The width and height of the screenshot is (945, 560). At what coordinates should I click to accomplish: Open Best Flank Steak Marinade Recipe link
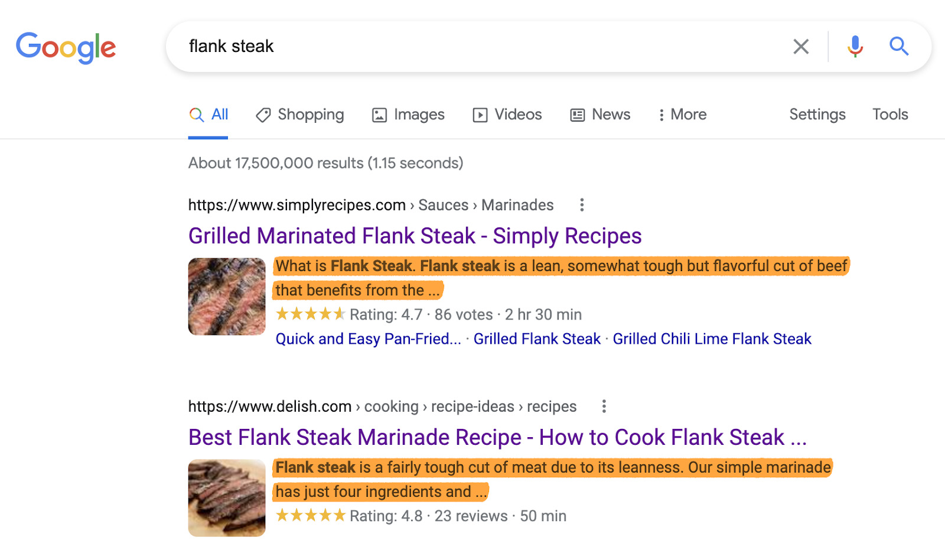point(497,438)
